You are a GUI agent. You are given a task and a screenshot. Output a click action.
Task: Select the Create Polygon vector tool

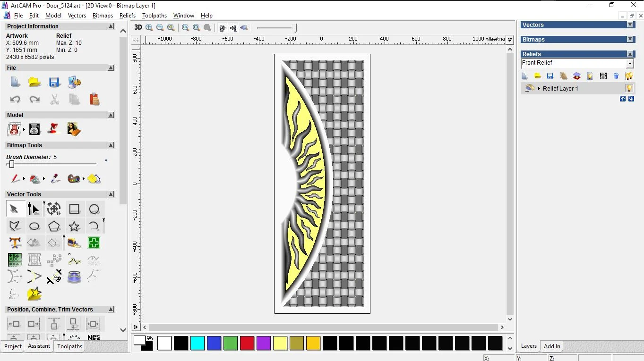point(54,227)
